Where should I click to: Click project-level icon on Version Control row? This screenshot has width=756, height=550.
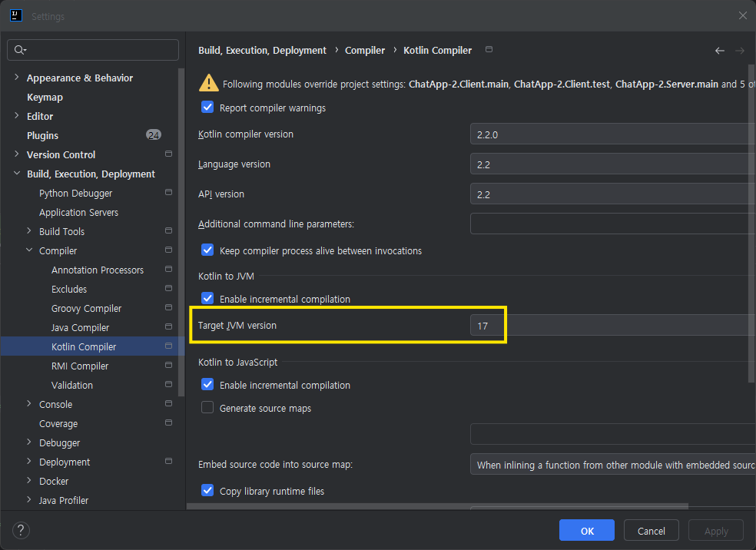point(168,154)
